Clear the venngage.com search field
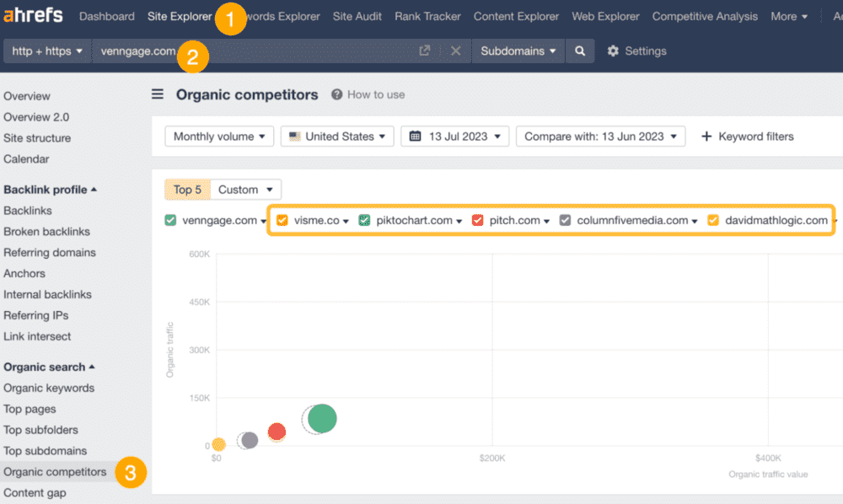Image resolution: width=843 pixels, height=504 pixels. 455,51
